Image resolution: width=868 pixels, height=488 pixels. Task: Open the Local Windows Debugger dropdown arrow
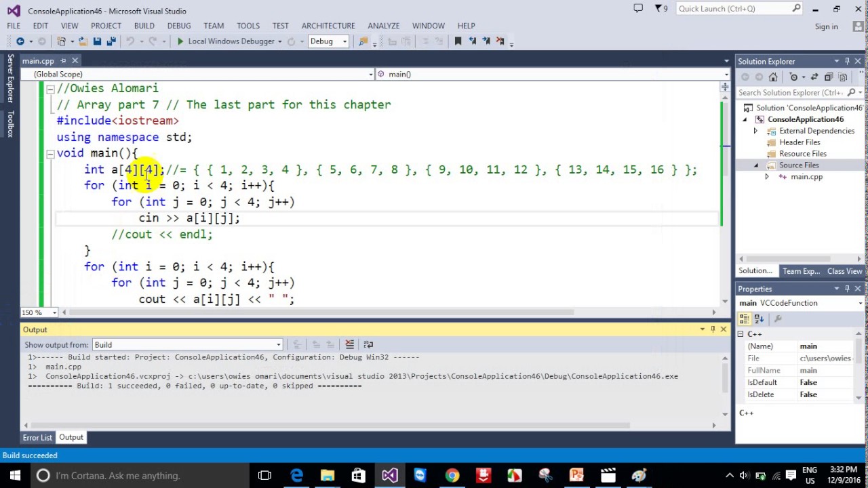279,41
